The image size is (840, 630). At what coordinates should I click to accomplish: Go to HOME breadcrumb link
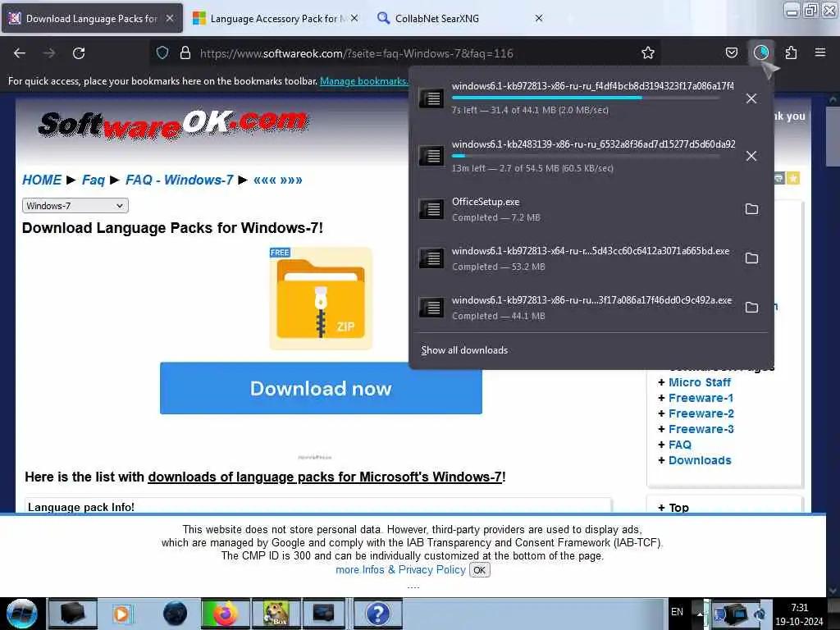42,180
